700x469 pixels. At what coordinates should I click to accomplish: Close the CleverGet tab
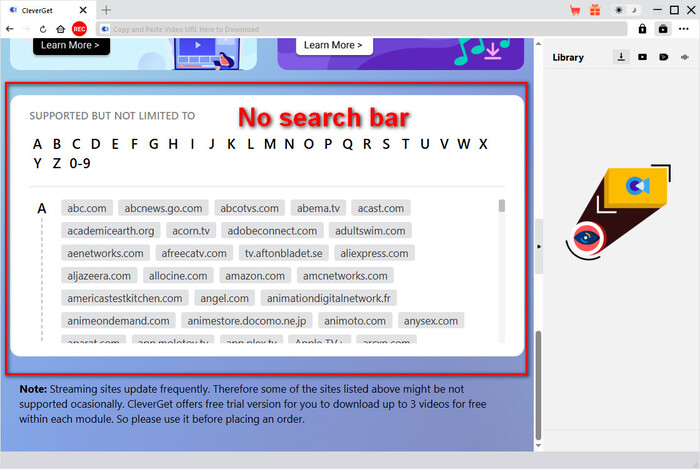[83, 10]
